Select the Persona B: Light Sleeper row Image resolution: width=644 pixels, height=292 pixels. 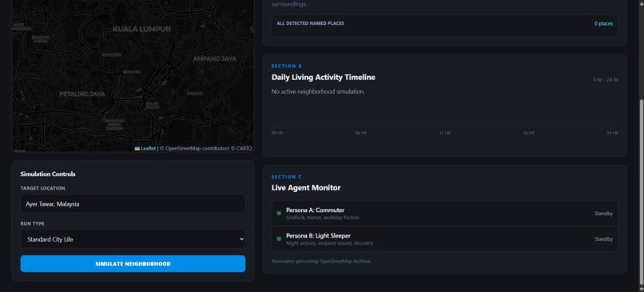tap(444, 239)
